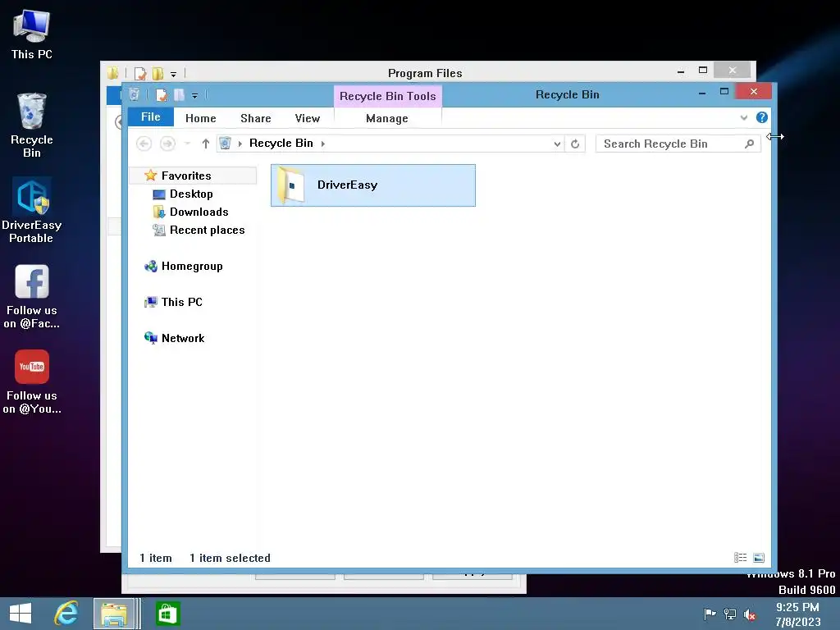The width and height of the screenshot is (840, 630).
Task: Select the Recycle Bin desktop icon
Action: click(32, 126)
